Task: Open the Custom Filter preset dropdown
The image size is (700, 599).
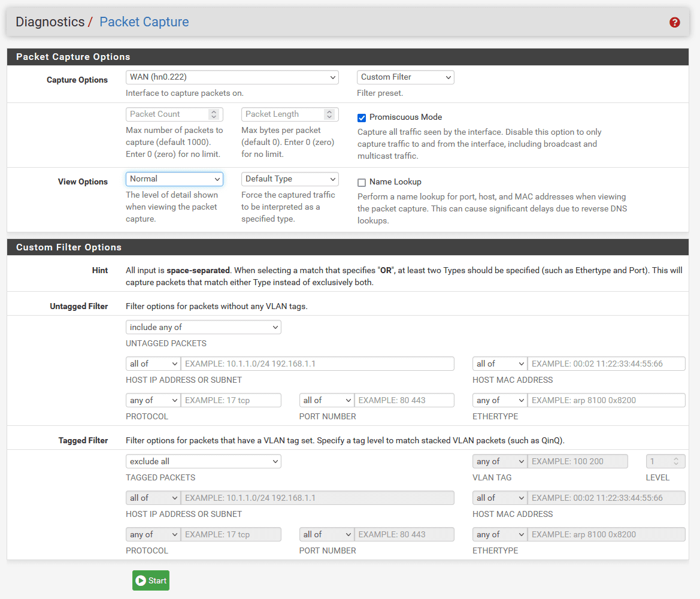Action: 405,77
